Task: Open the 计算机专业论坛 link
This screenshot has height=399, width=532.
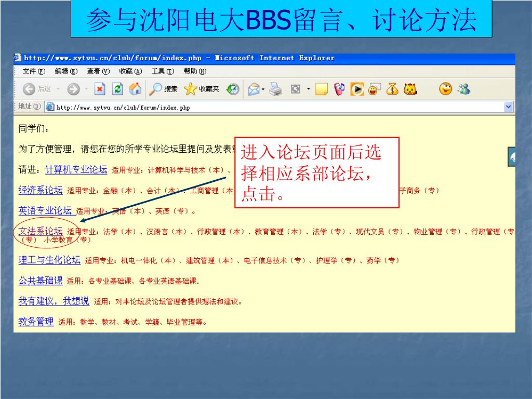Action: (x=76, y=170)
